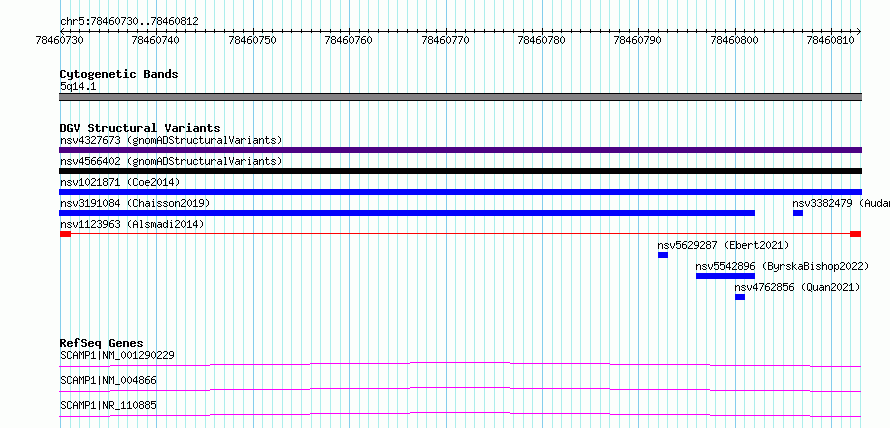Screen dimensions: 890x428
Task: Open transcript label SCAMP1|NR_110885
Action: pyautogui.click(x=108, y=405)
